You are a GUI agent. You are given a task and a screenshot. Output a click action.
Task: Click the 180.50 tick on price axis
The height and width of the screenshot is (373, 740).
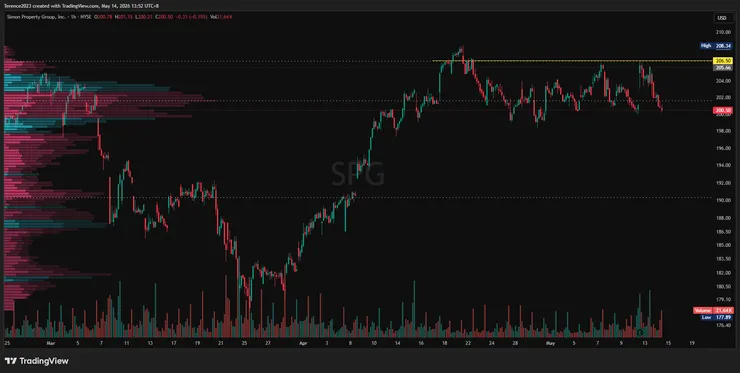(723, 287)
